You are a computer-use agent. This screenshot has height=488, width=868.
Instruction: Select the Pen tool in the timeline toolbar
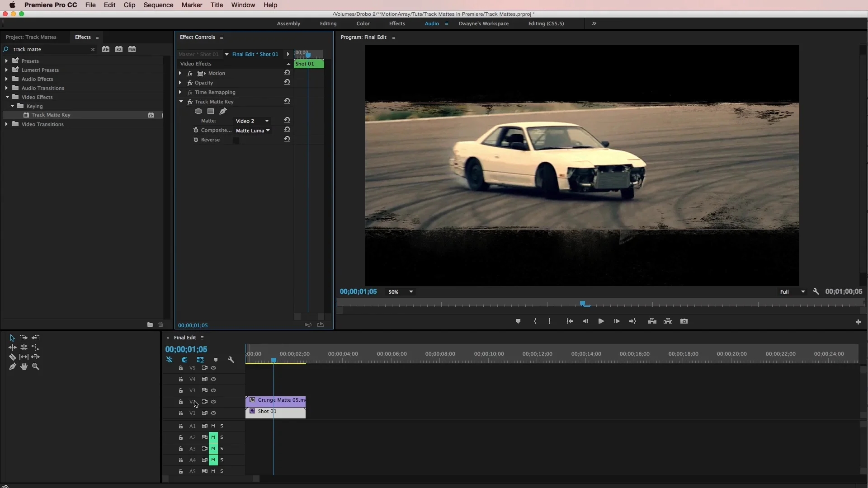click(x=12, y=367)
